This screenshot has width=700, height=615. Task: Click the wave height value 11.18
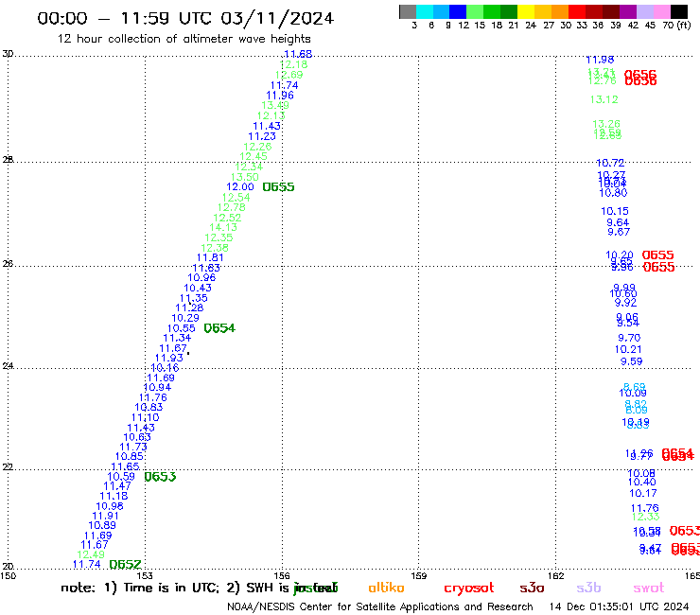click(114, 496)
